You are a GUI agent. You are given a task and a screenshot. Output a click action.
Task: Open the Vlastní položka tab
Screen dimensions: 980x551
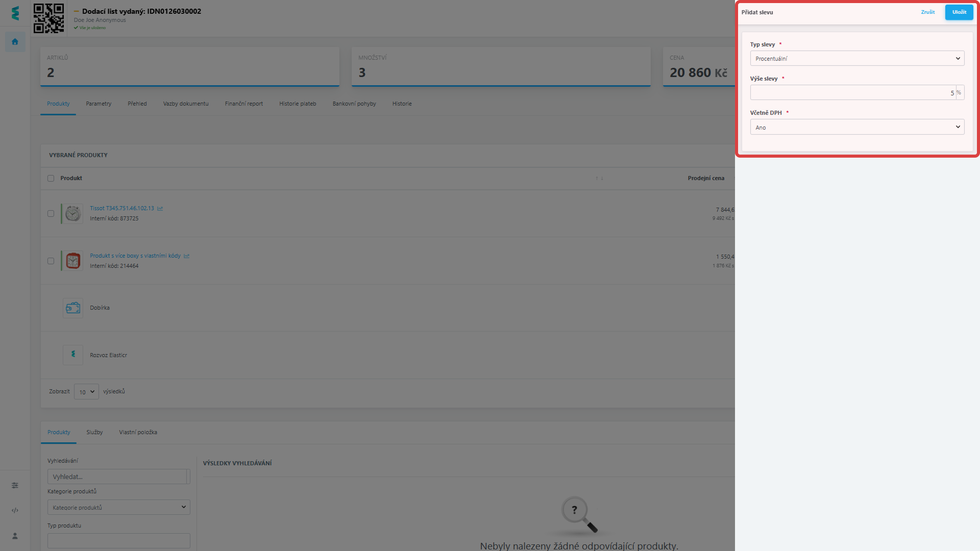click(138, 432)
